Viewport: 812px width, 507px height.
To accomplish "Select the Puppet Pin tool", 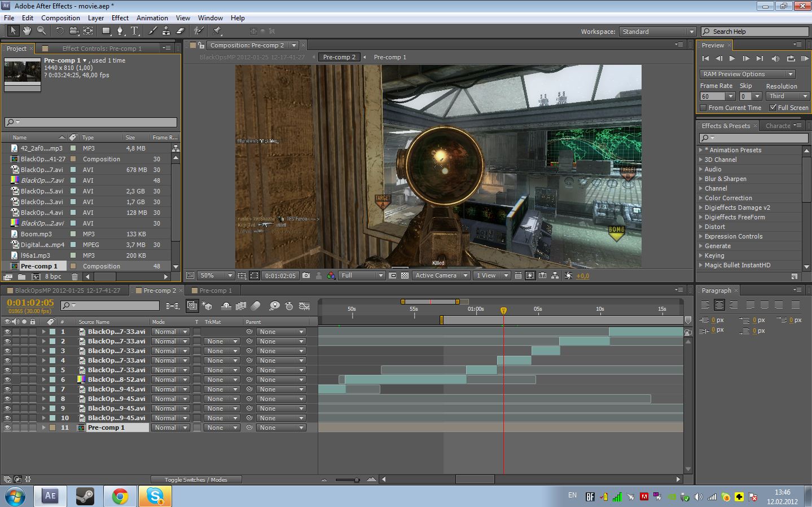I will tap(217, 31).
